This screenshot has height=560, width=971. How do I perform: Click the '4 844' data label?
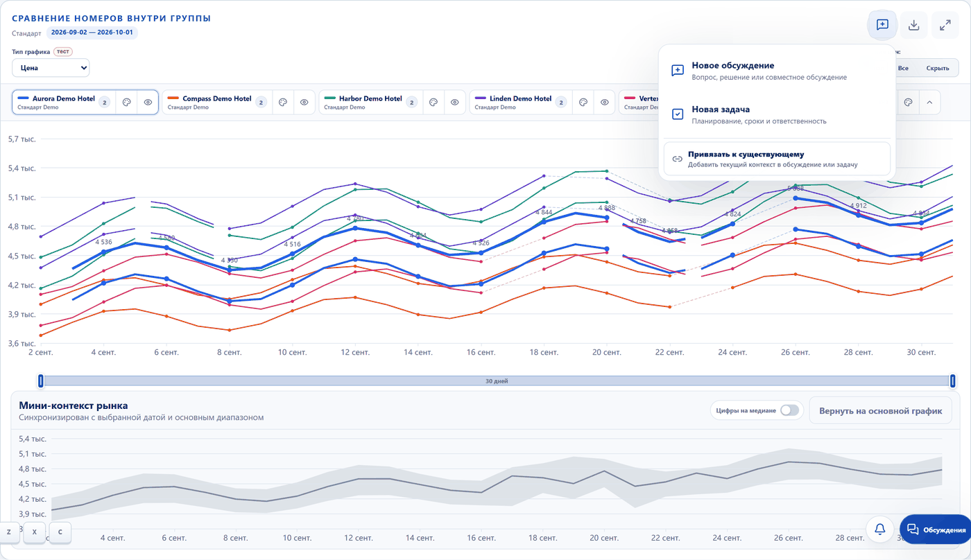point(544,212)
